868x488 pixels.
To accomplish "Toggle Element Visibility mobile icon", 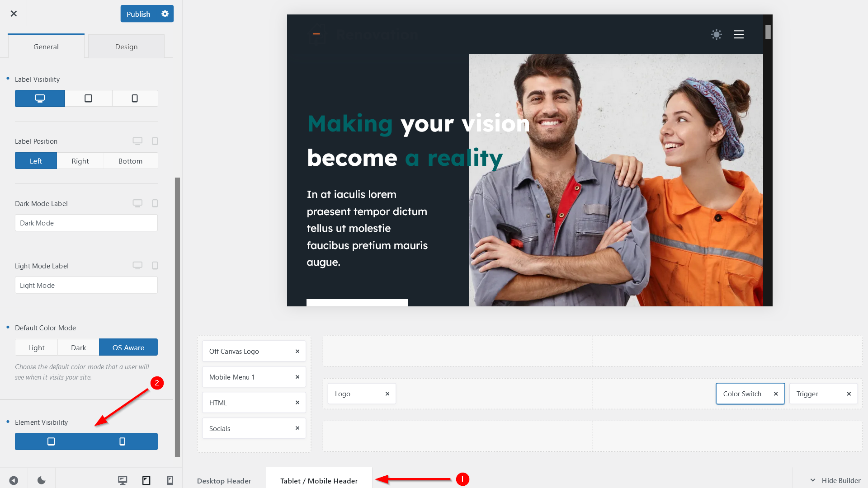I will [x=122, y=441].
